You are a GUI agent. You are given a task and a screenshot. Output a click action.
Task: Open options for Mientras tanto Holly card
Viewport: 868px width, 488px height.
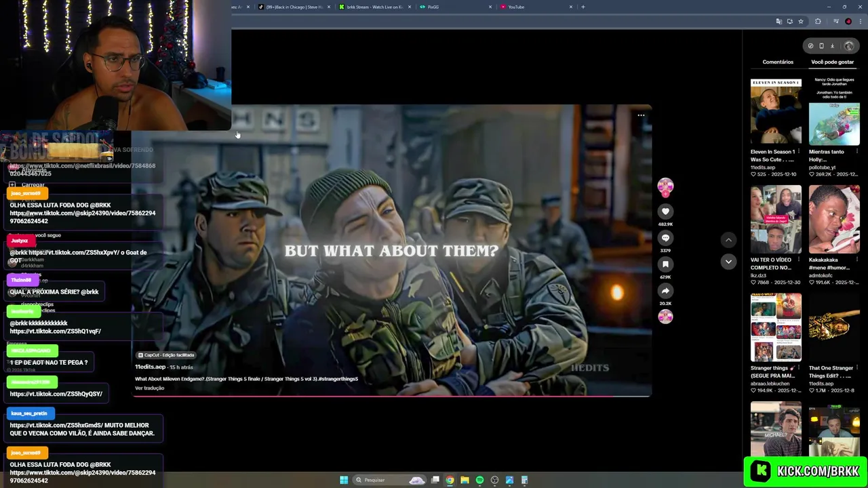tap(856, 152)
